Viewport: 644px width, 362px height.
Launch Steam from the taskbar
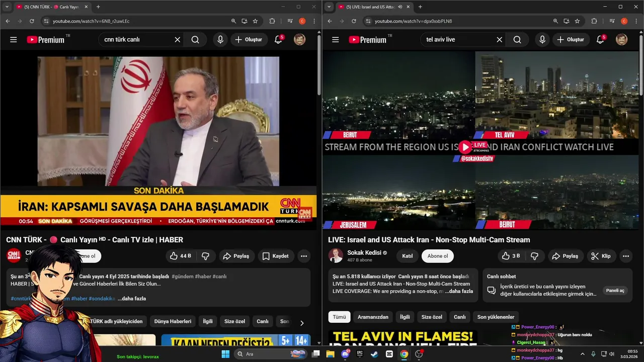[374, 354]
